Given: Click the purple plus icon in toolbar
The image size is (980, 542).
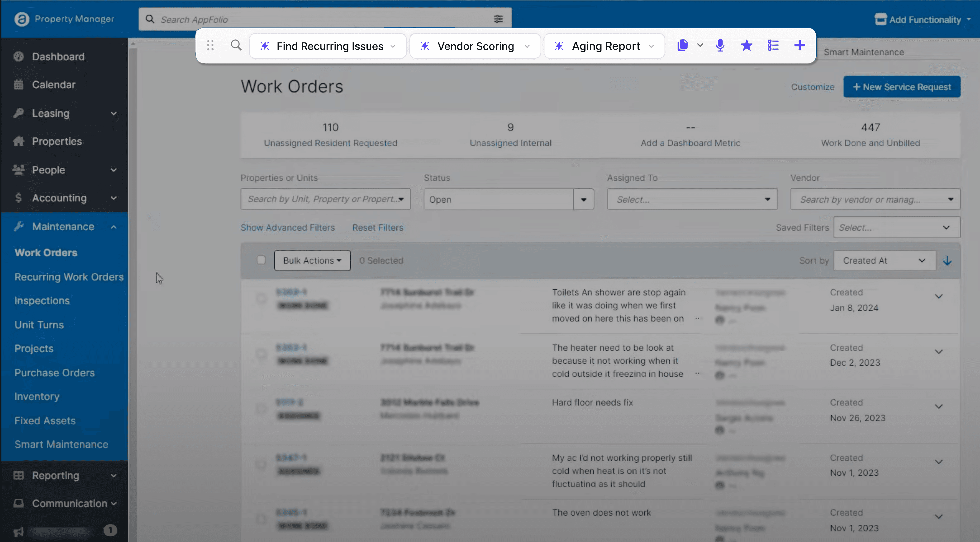Looking at the screenshot, I should 799,46.
